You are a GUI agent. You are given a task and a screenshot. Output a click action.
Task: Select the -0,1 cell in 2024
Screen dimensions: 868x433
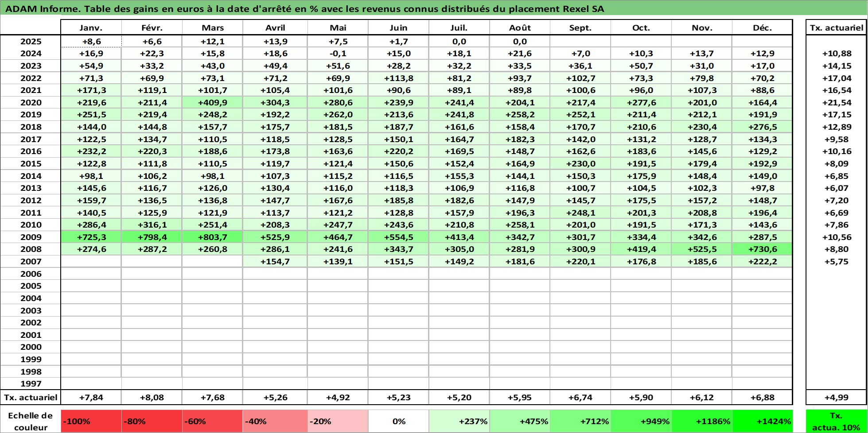[338, 53]
